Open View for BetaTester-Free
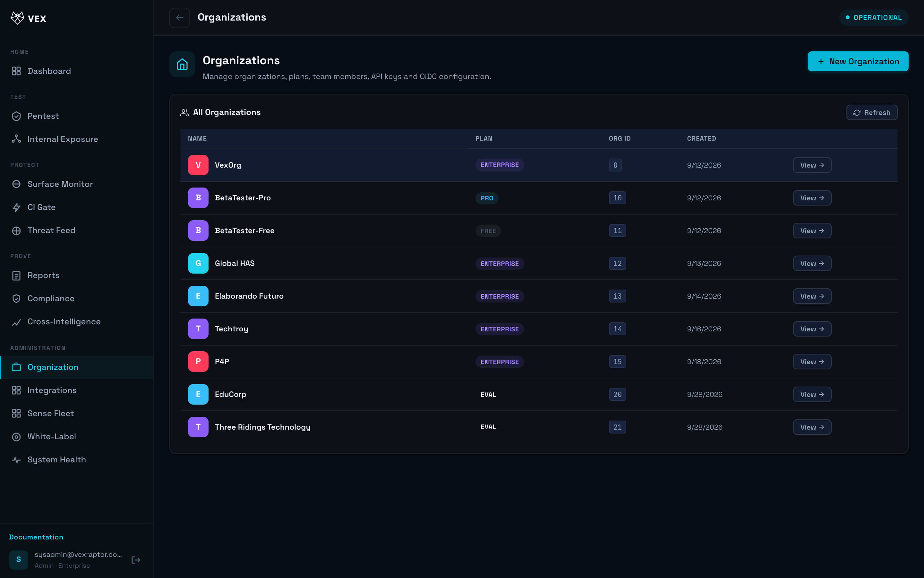Screen dimensions: 924x578 pos(812,231)
